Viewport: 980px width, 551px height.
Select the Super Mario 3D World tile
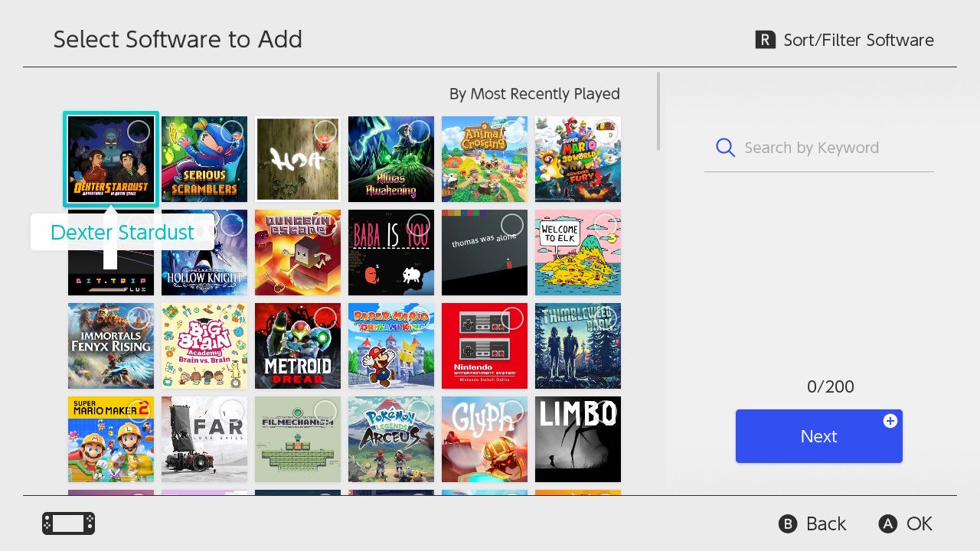[577, 158]
